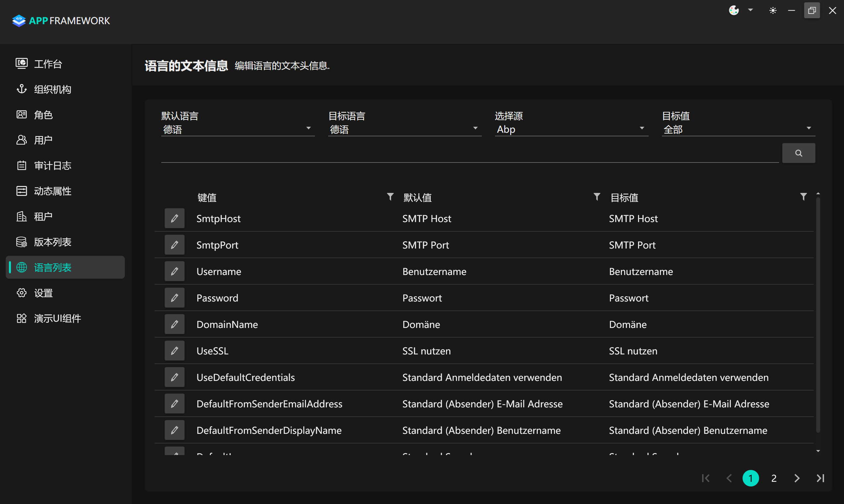
Task: Go to page 2 of results
Action: (x=774, y=478)
